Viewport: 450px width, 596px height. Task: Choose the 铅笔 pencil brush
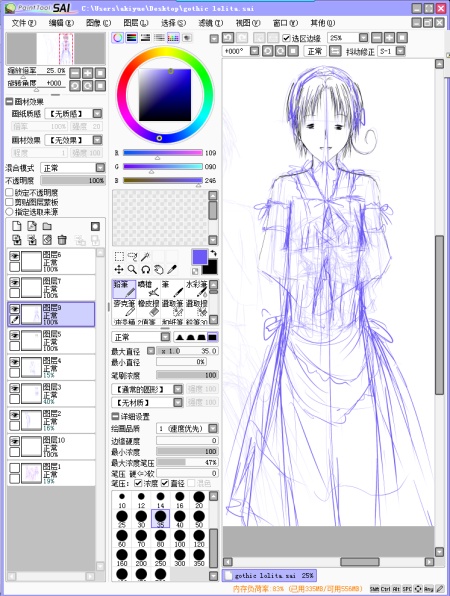[x=124, y=289]
